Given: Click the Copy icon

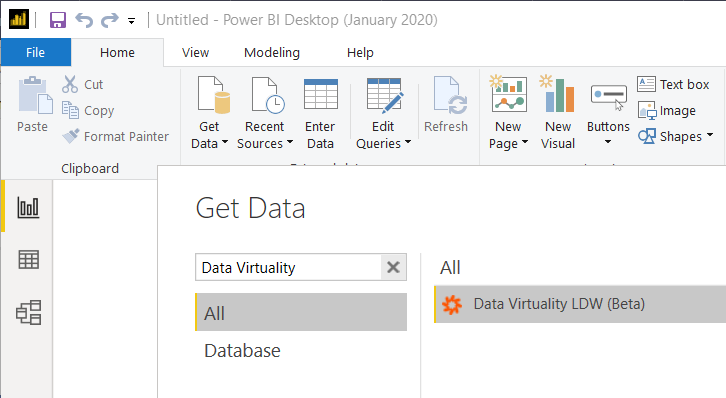Looking at the screenshot, I should 70,110.
